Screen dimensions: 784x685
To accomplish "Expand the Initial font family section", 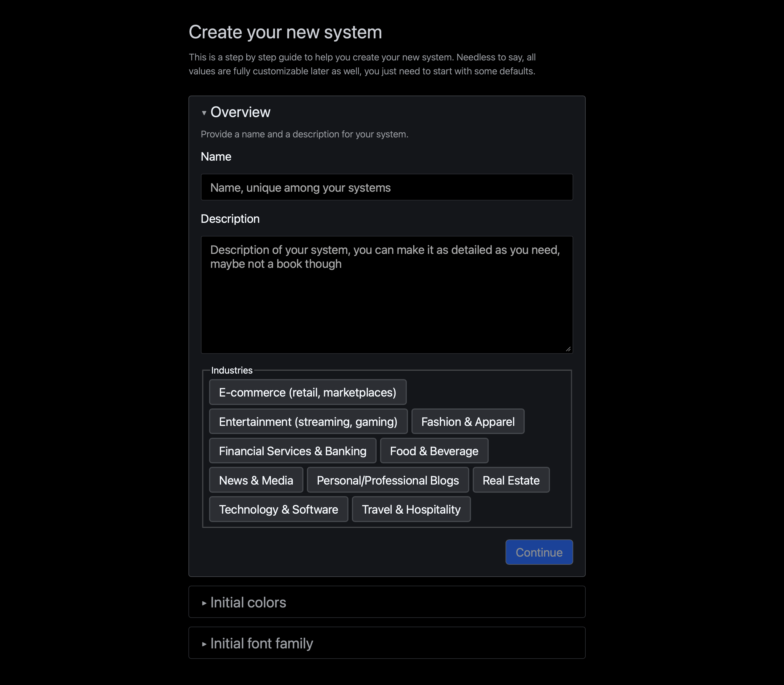I will click(x=261, y=643).
